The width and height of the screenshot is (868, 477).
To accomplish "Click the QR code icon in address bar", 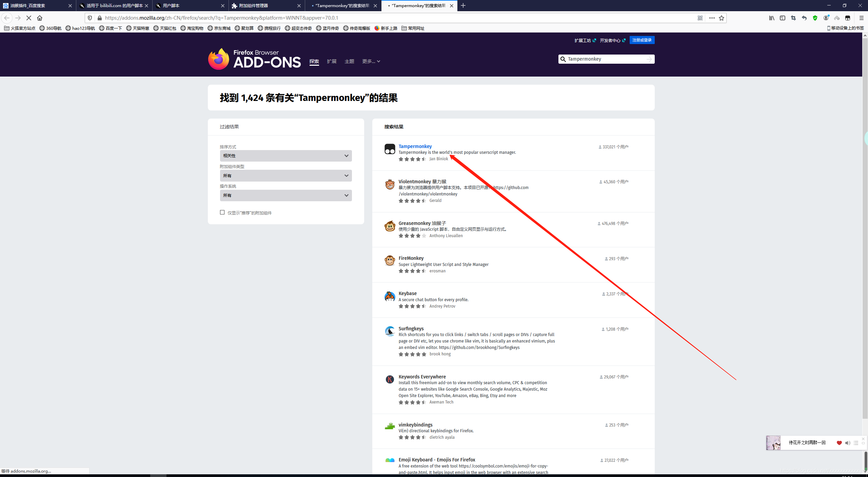I will click(700, 18).
